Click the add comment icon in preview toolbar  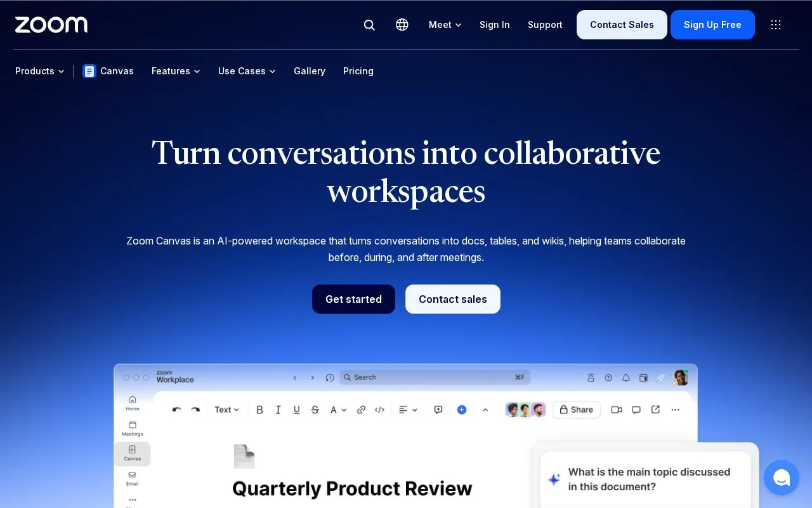click(x=438, y=410)
